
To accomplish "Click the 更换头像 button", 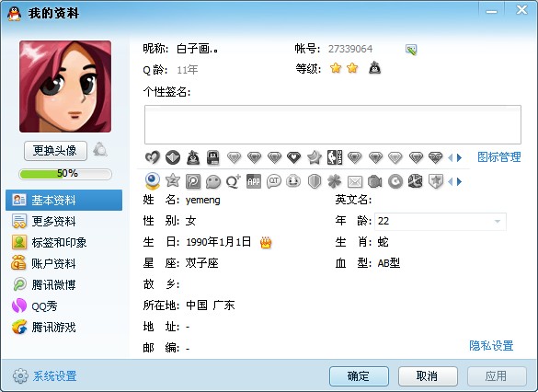I will point(55,151).
